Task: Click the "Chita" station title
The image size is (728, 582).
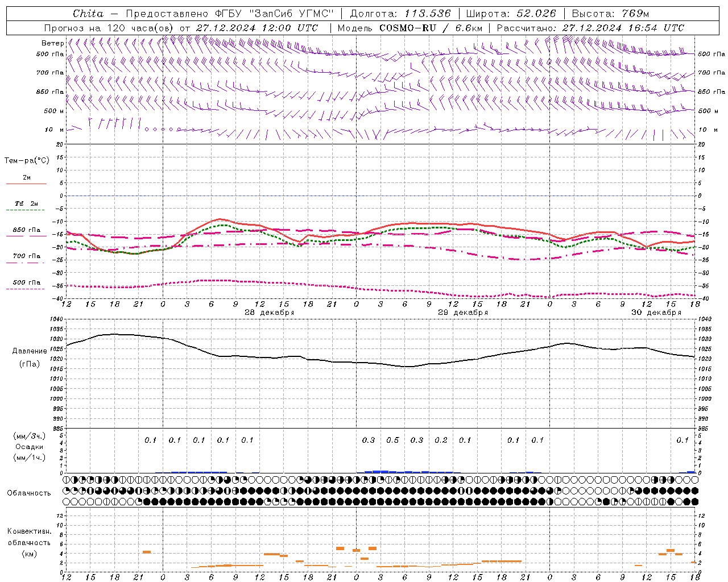Action: point(88,14)
